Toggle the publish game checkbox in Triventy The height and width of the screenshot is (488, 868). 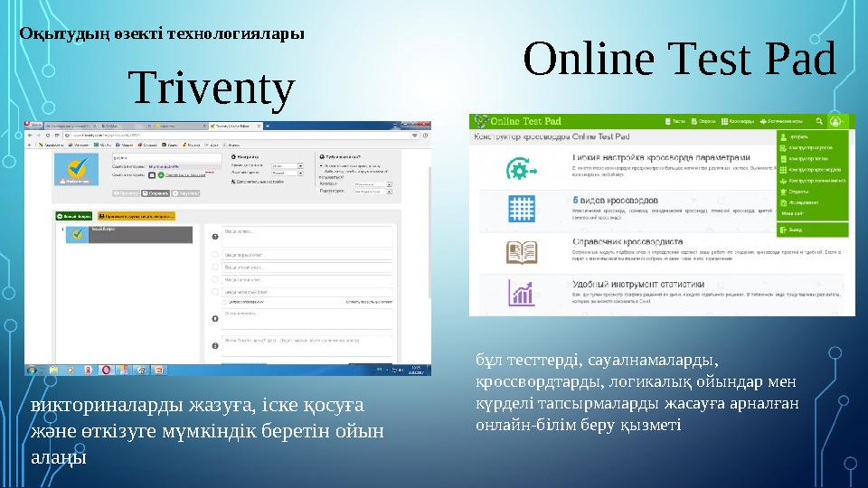tap(322, 165)
